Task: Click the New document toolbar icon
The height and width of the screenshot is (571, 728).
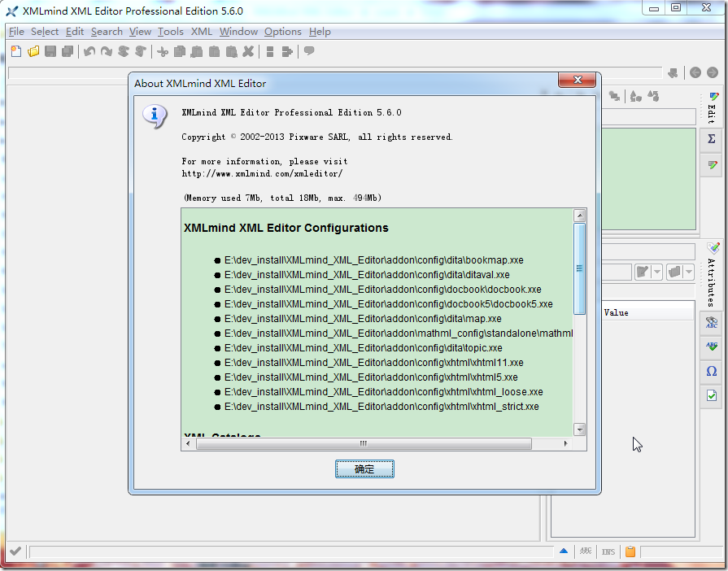Action: pyautogui.click(x=15, y=51)
